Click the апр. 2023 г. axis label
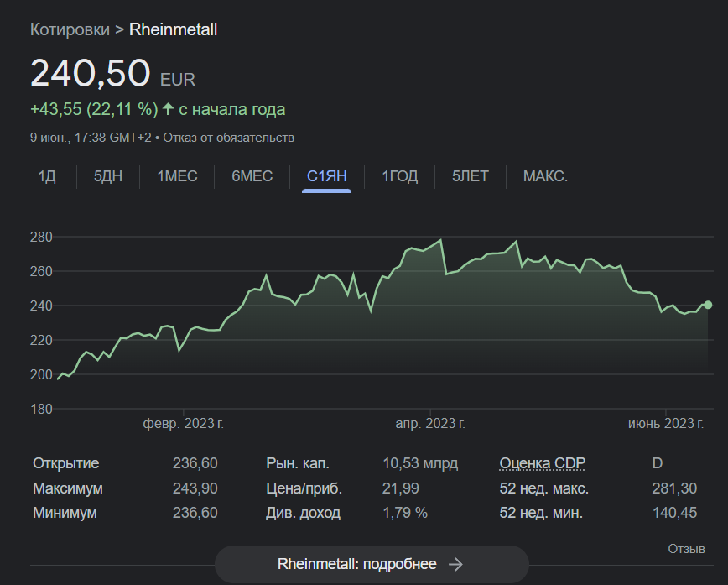The image size is (728, 585). pyautogui.click(x=430, y=423)
